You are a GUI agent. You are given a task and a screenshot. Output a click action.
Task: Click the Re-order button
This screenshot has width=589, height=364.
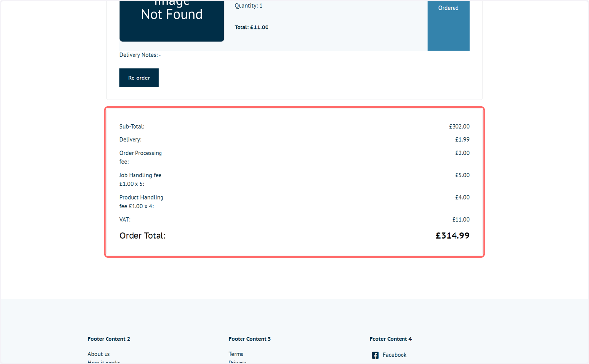[139, 78]
